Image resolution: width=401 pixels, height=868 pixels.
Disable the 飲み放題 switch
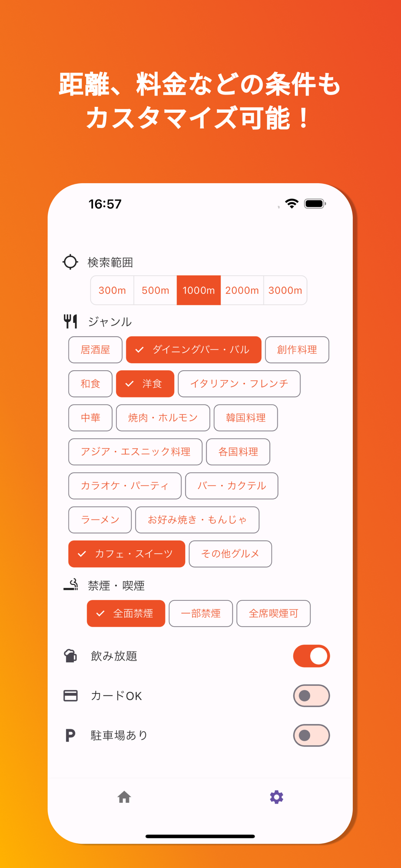click(312, 656)
